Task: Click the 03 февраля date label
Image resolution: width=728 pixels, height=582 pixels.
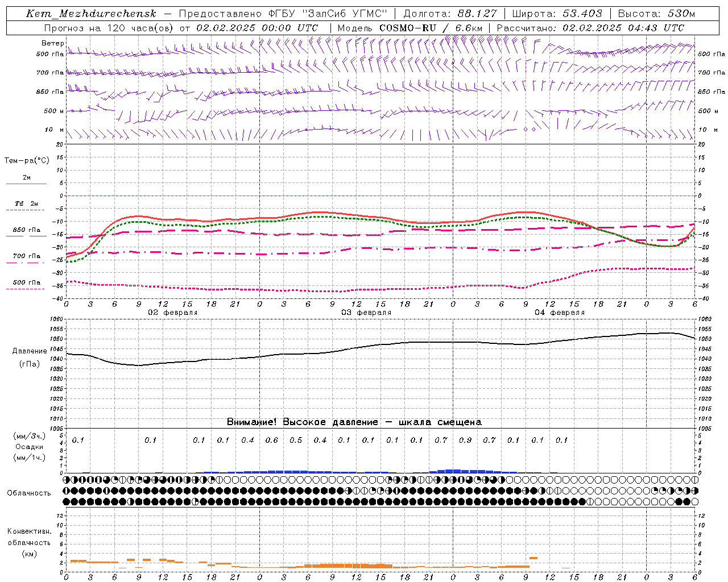Action: [x=366, y=313]
